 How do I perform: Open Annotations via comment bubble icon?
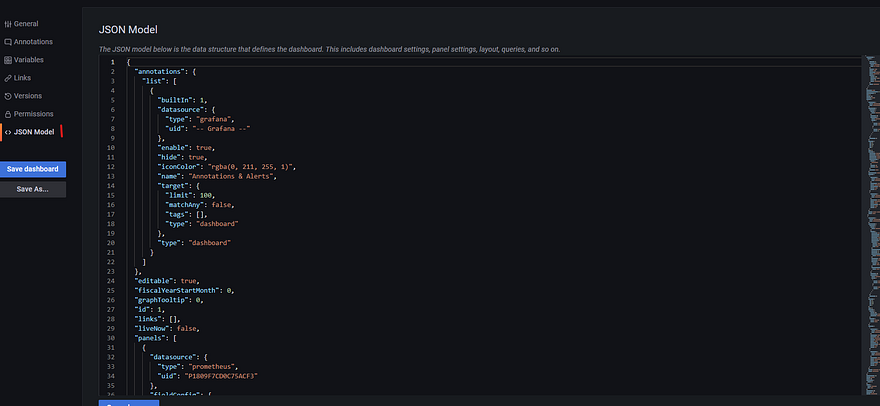pos(8,42)
